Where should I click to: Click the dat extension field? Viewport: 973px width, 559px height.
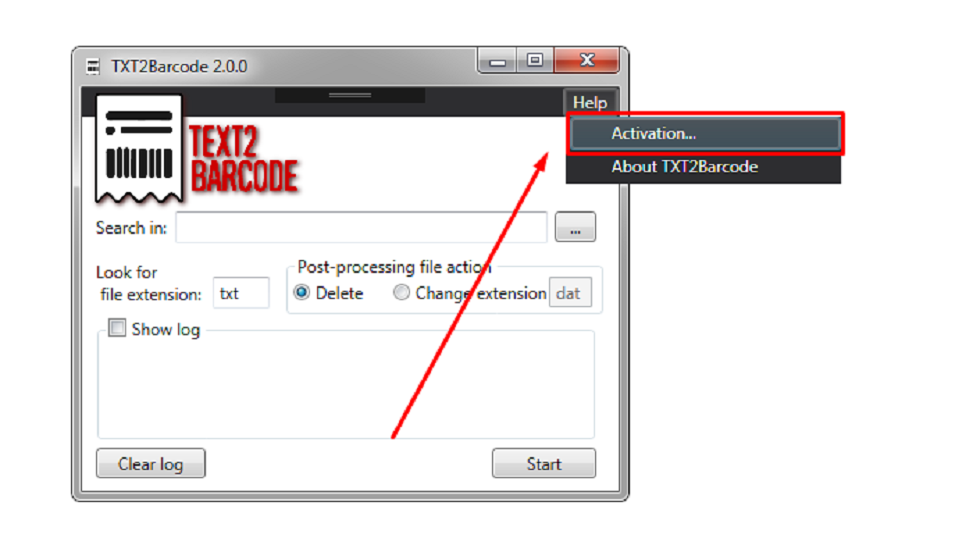pos(570,293)
